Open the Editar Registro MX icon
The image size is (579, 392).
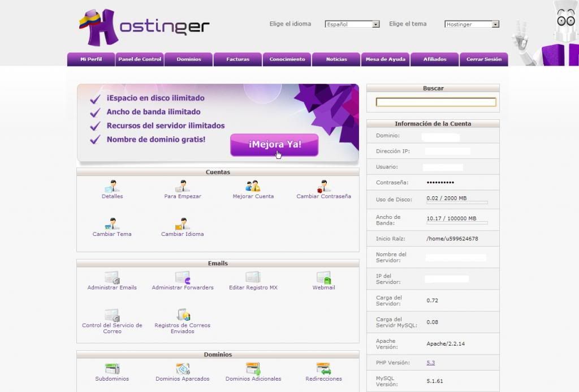click(x=253, y=278)
